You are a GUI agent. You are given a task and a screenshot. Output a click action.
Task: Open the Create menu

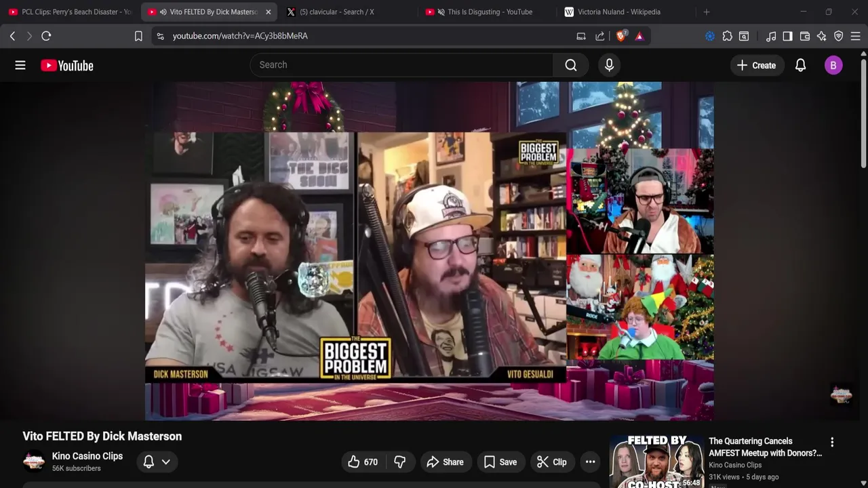pyautogui.click(x=756, y=65)
